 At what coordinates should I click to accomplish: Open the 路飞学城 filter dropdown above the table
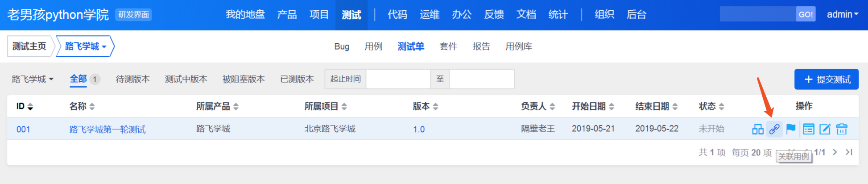coord(33,79)
